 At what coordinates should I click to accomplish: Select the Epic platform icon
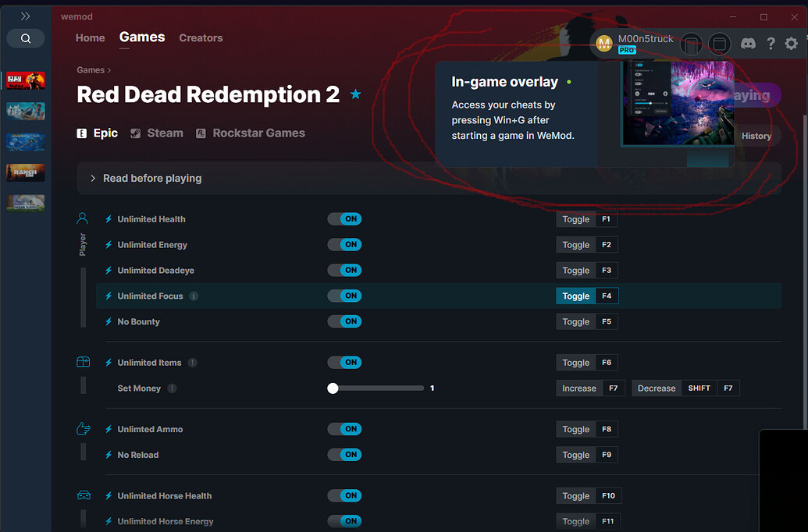tap(83, 133)
